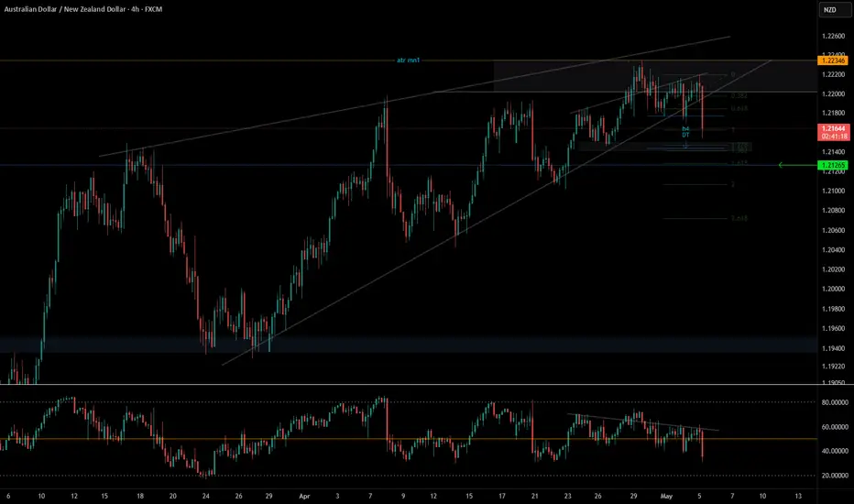Click the chart title 'Australian Dollar / New Zealand Dollar'

coord(65,9)
